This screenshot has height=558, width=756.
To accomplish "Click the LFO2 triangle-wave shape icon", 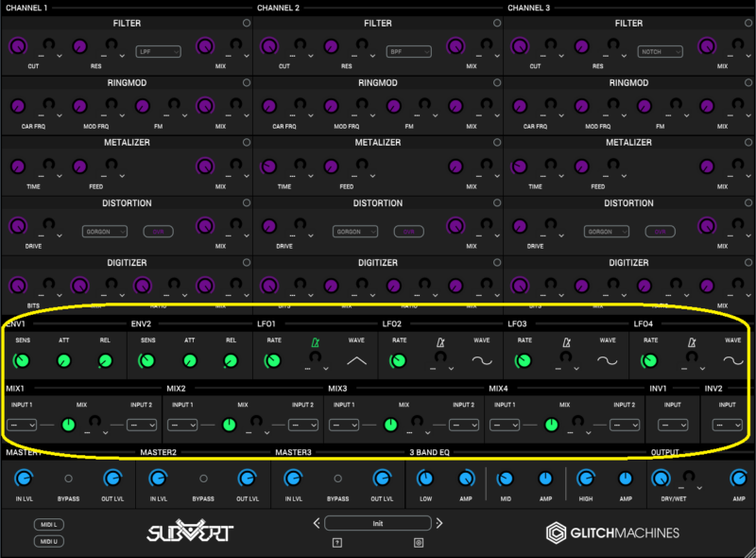I will (356, 361).
